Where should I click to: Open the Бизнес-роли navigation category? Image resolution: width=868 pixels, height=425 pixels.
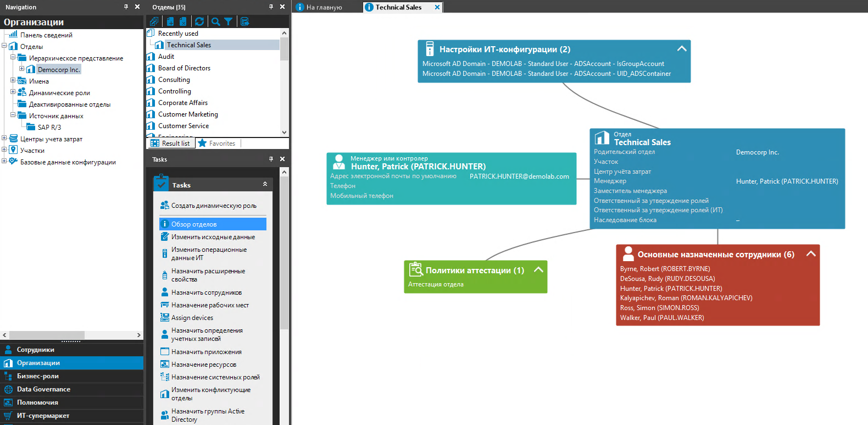[71, 376]
